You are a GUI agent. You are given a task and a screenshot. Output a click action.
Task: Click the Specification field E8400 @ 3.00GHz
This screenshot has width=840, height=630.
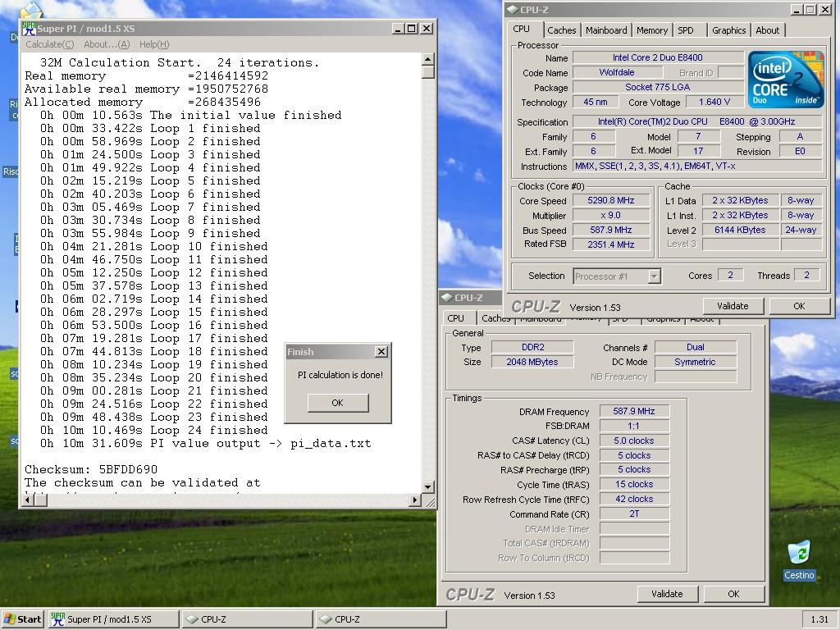pos(697,121)
